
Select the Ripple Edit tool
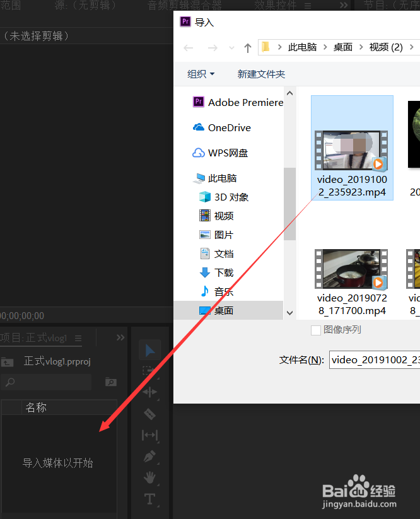(150, 392)
